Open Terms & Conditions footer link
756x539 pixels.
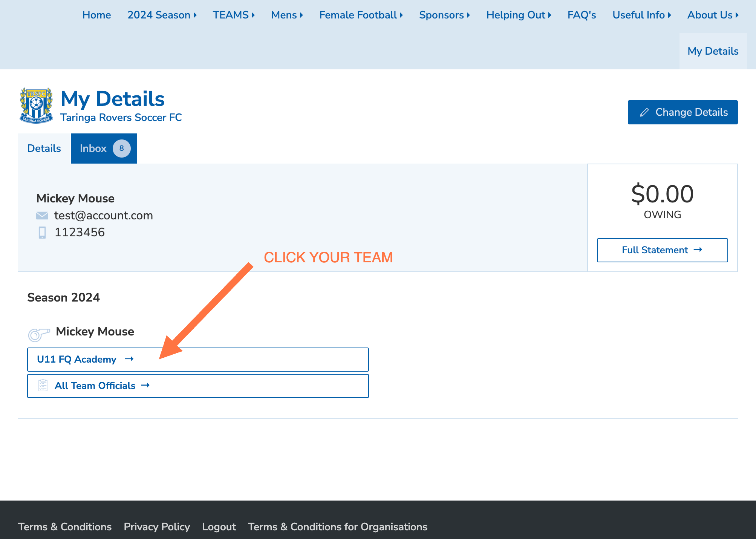point(65,527)
